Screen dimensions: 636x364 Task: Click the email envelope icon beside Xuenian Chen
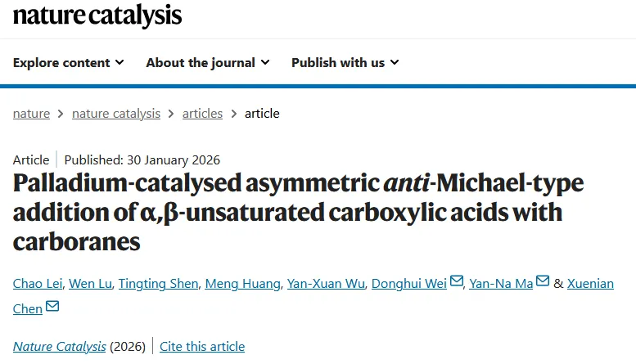(52, 306)
